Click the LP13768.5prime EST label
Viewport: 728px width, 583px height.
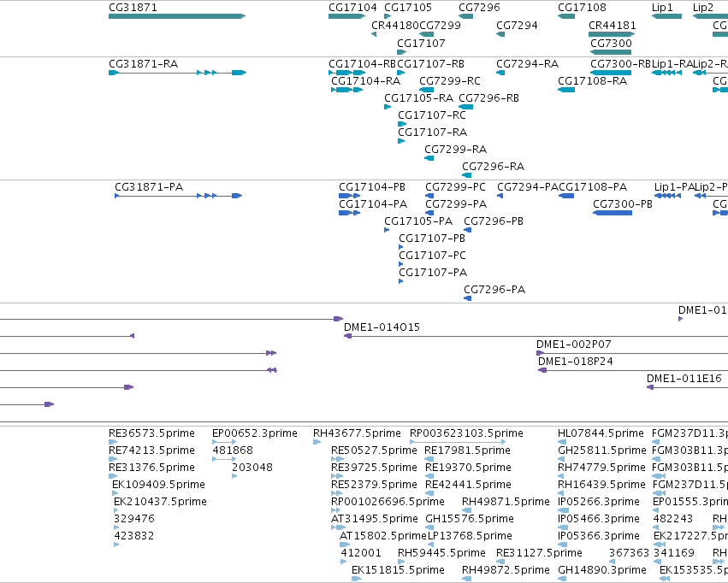(x=470, y=536)
